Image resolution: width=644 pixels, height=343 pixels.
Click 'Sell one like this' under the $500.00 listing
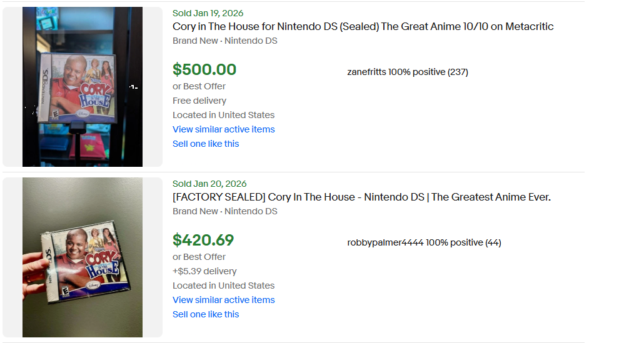[206, 144]
